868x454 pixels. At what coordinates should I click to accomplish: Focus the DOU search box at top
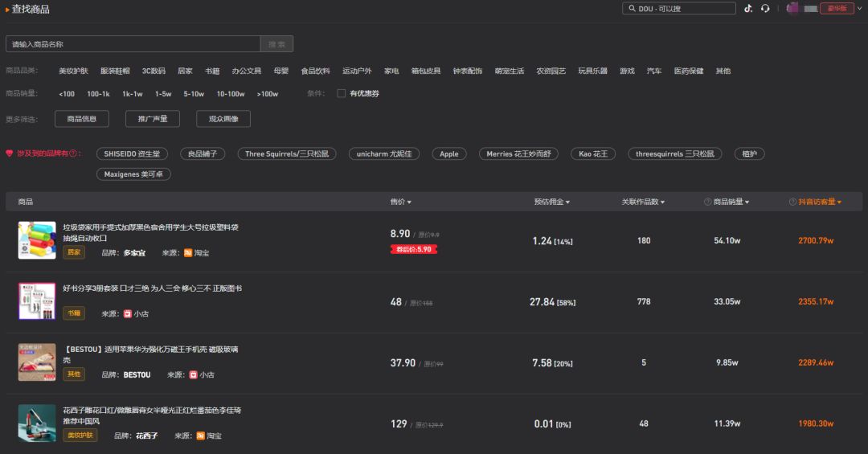tap(678, 8)
